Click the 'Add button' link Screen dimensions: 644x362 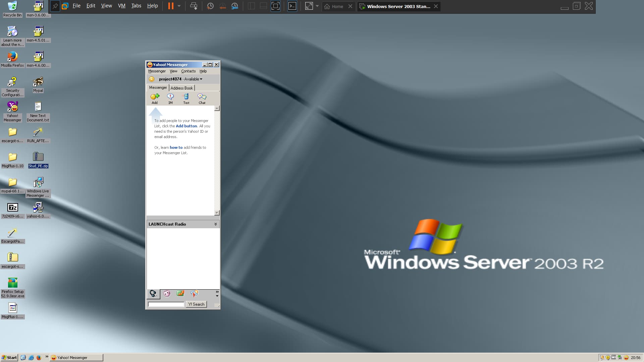coord(186,126)
